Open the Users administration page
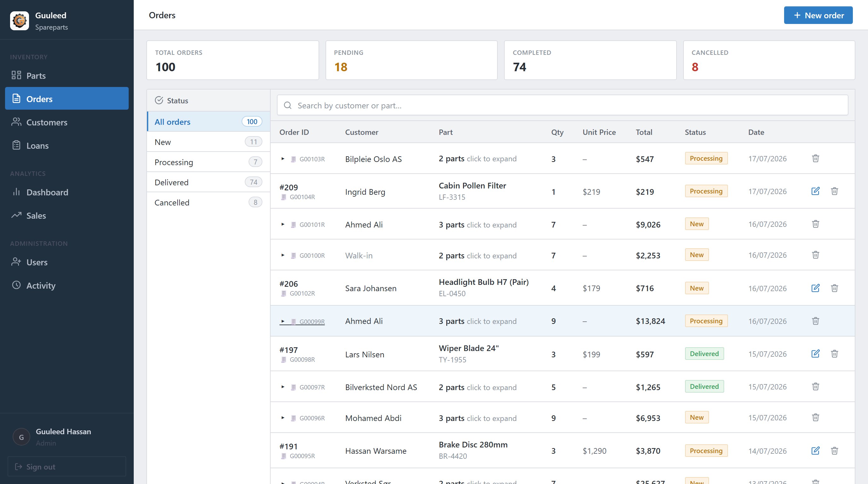This screenshot has height=484, width=868. pyautogui.click(x=67, y=262)
